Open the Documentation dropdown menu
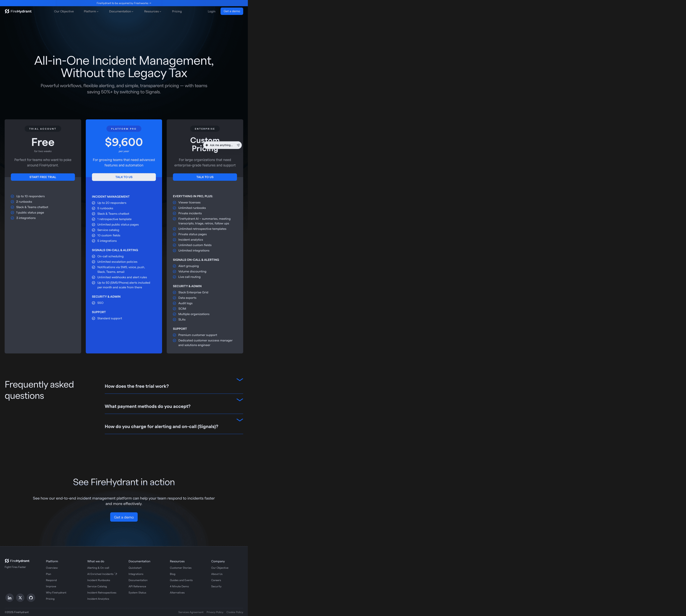This screenshot has height=616, width=686. click(x=121, y=11)
